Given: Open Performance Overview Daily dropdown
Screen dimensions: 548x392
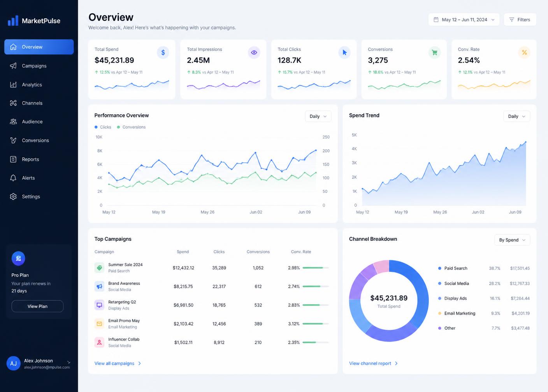Looking at the screenshot, I should tap(318, 116).
